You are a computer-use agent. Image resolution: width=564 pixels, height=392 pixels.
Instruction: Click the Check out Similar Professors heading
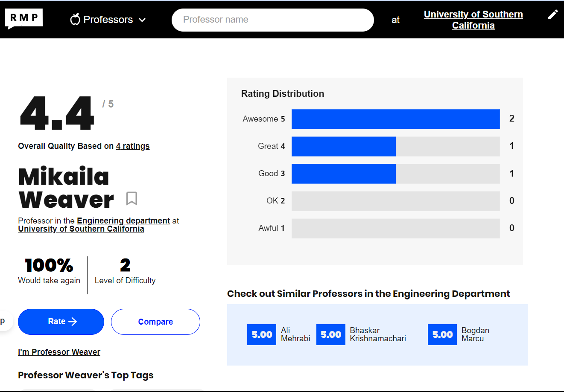[368, 293]
